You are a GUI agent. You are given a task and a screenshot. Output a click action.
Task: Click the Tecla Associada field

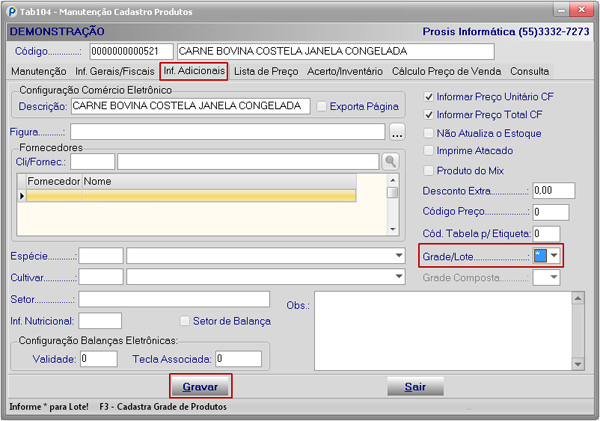tap(238, 359)
